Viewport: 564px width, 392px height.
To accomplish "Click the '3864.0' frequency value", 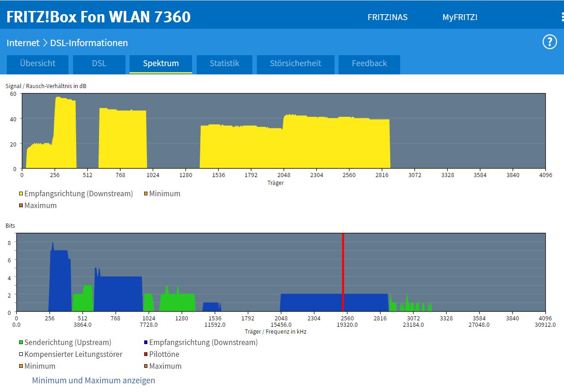I will [x=83, y=325].
